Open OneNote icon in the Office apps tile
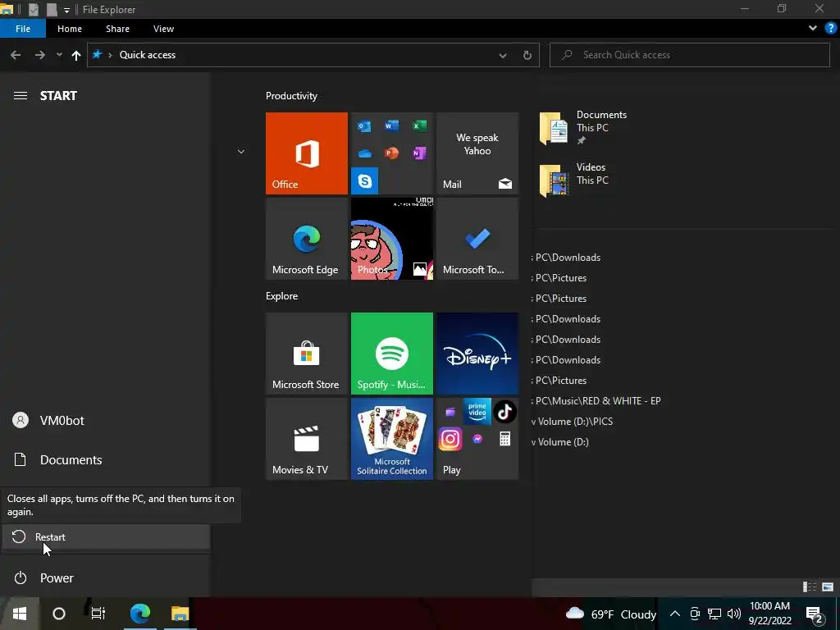Image resolution: width=840 pixels, height=630 pixels. point(419,153)
